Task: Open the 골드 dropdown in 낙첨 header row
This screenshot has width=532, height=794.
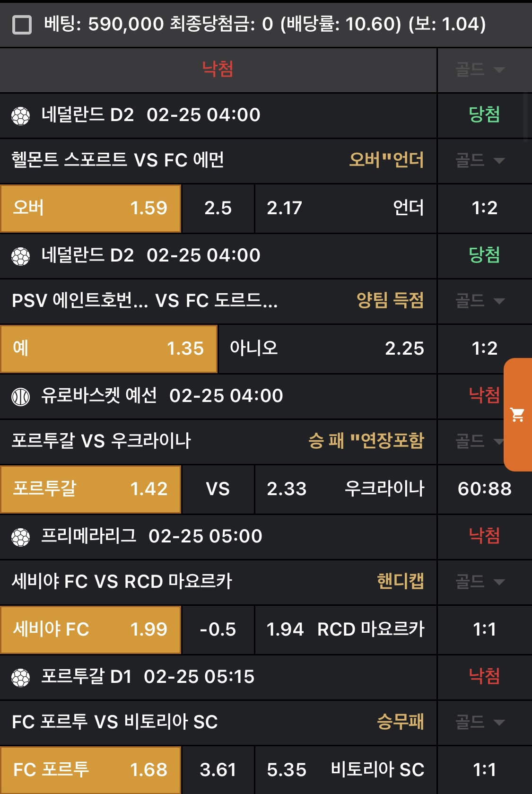Action: (480, 70)
